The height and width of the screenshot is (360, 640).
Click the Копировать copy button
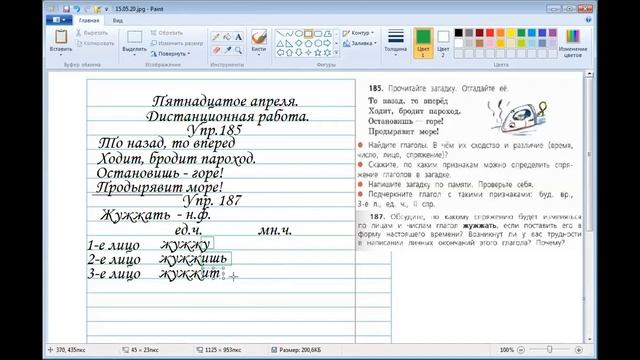pos(95,43)
